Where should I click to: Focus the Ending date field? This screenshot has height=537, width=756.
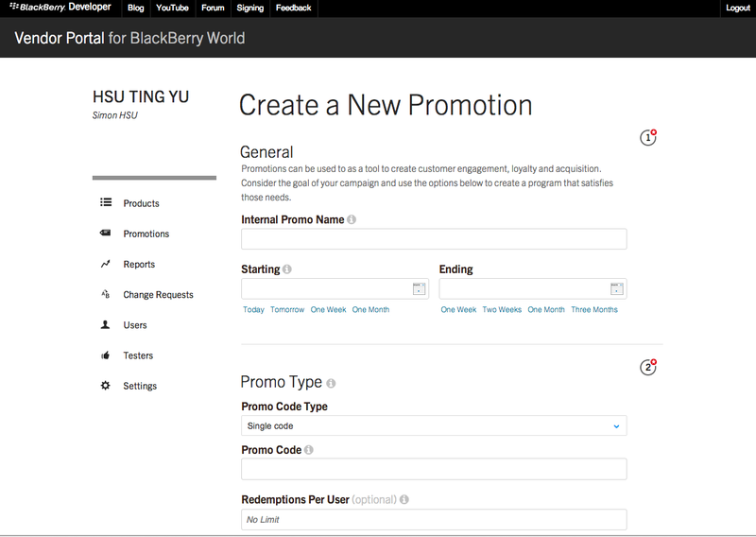point(533,288)
